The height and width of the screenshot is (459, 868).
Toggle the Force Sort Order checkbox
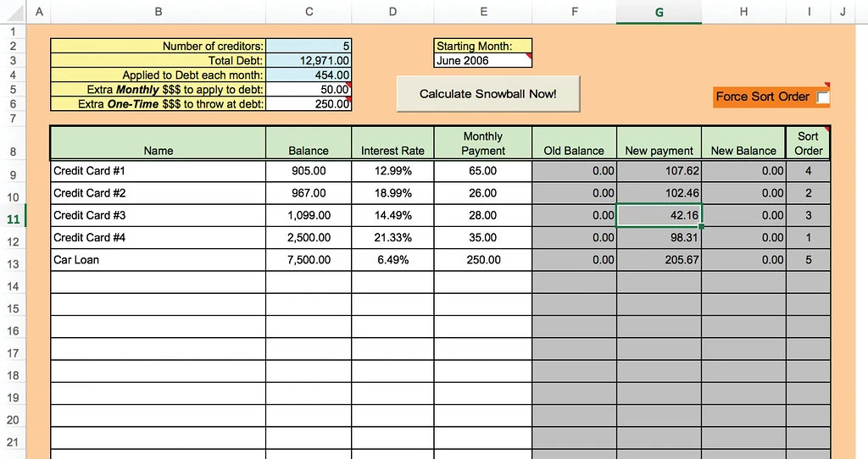pos(822,97)
